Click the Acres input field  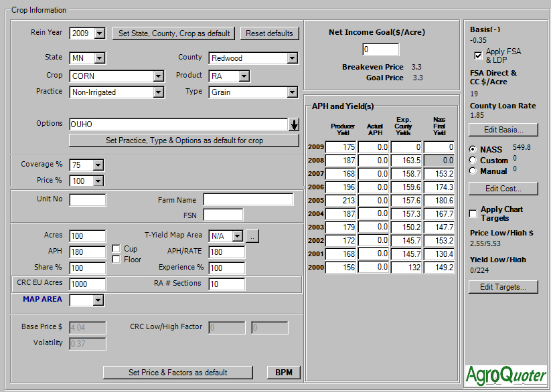pyautogui.click(x=88, y=236)
